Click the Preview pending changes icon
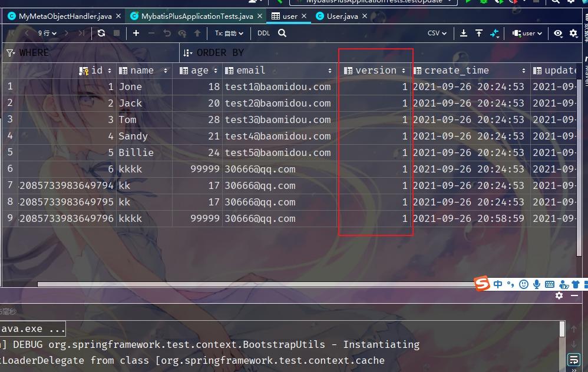 point(182,34)
